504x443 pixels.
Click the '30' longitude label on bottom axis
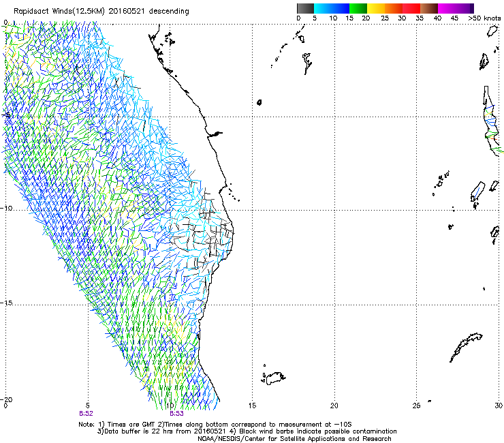pos(499,406)
